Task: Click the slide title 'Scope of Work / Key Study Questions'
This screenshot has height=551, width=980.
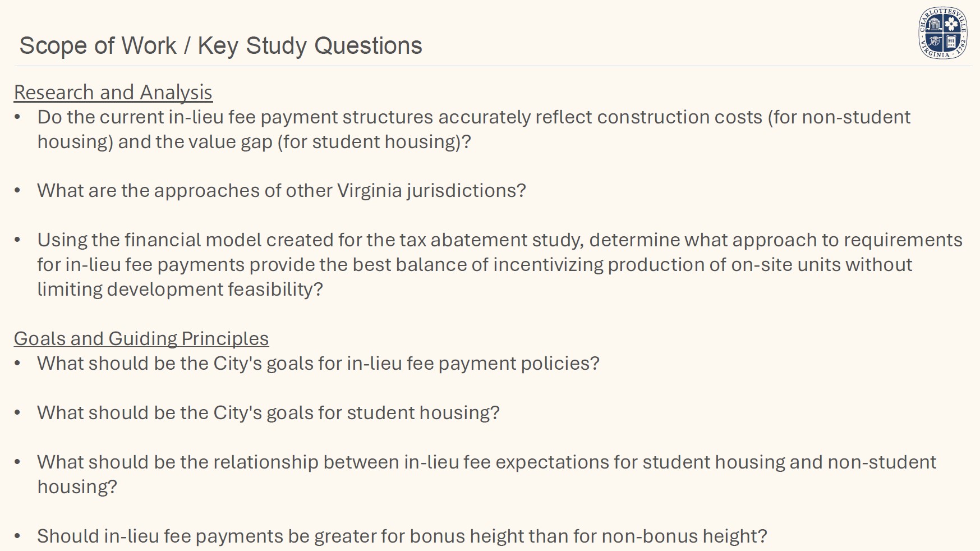Action: click(220, 45)
